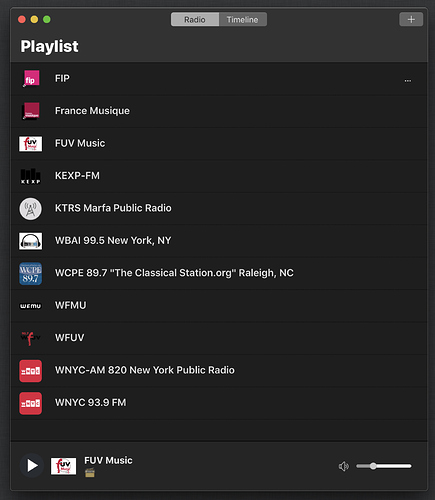Viewport: 435px width, 500px height.
Task: Click the WCPE 89.7 logo icon
Action: point(30,274)
